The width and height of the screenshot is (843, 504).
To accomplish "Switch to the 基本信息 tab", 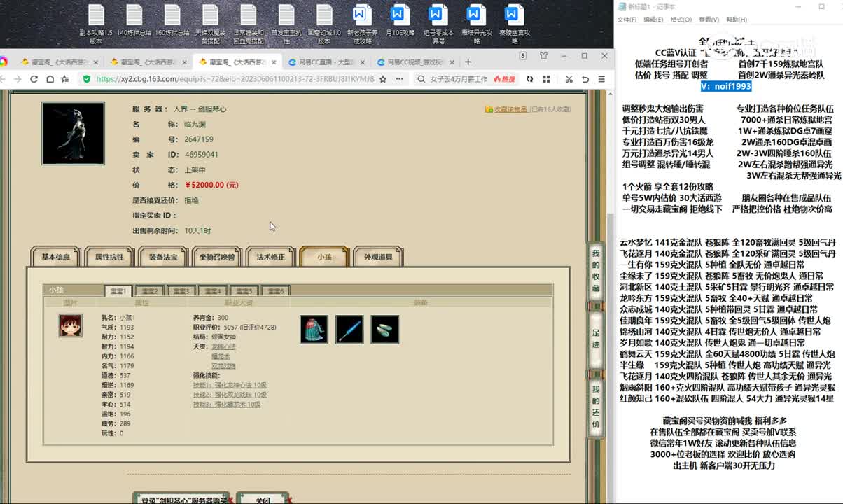I will coord(55,257).
